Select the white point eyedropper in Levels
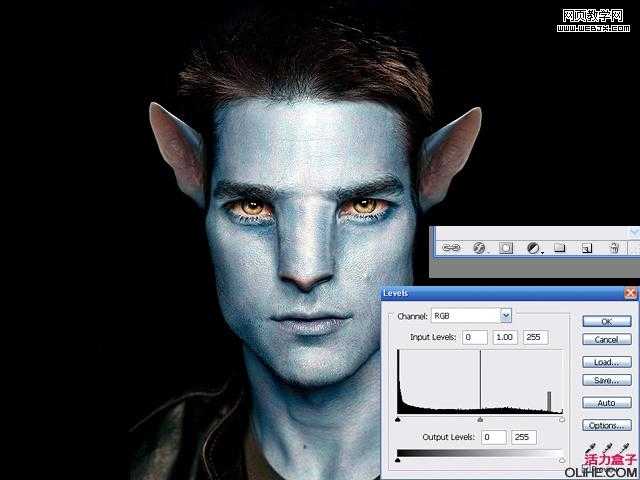 (x=624, y=448)
